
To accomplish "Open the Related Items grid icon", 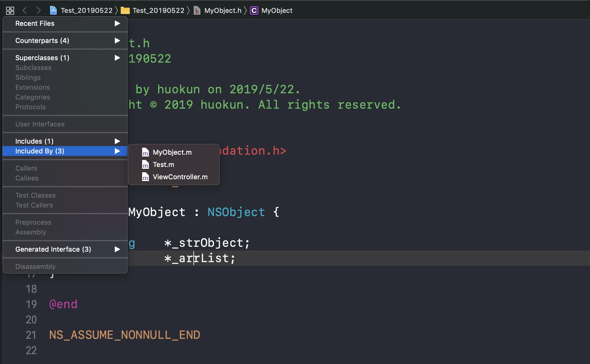I will pyautogui.click(x=10, y=10).
